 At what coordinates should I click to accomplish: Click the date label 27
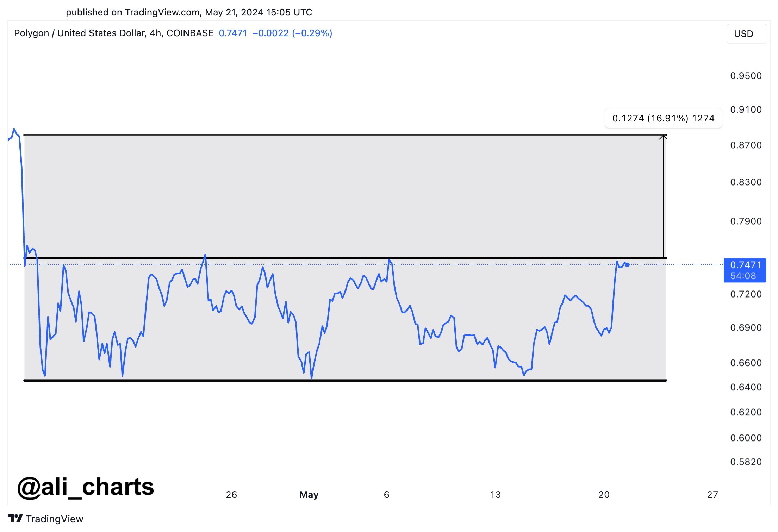pos(712,495)
